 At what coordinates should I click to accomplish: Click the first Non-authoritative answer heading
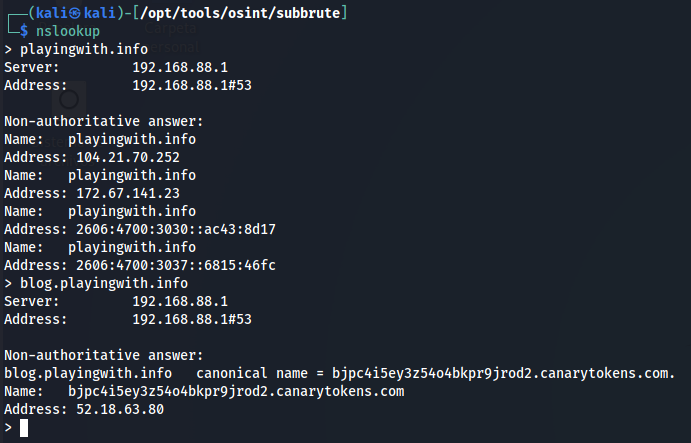(104, 121)
